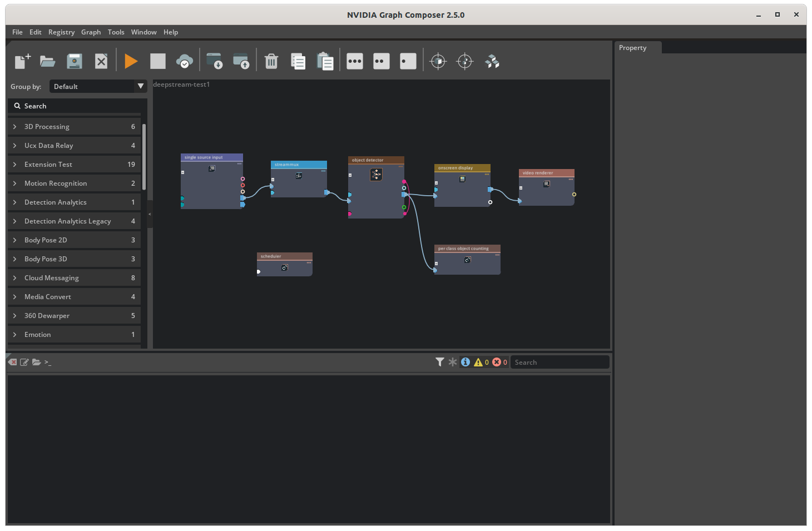
Task: Open the Graph menu
Action: pyautogui.click(x=91, y=32)
